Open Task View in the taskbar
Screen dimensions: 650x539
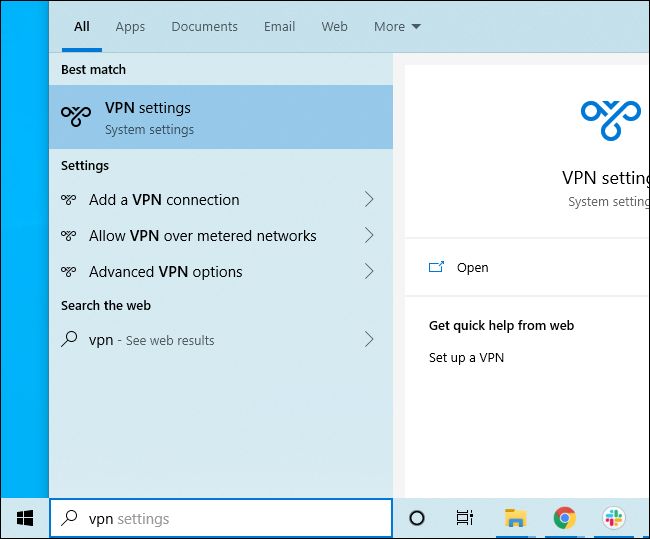(465, 518)
